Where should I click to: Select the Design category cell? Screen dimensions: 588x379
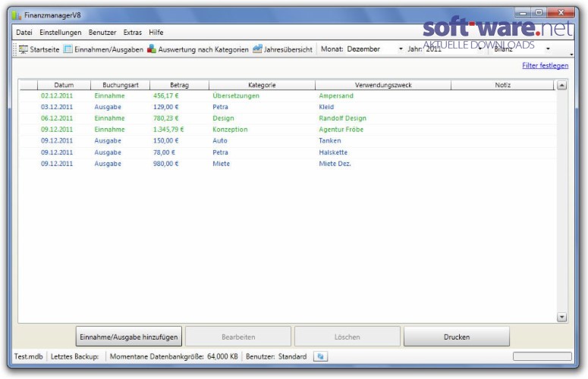[x=223, y=118]
